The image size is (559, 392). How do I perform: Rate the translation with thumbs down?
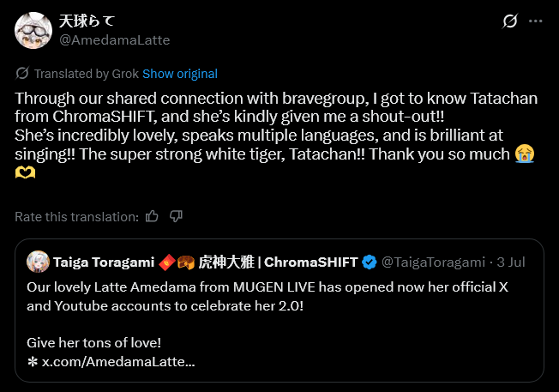pos(176,216)
